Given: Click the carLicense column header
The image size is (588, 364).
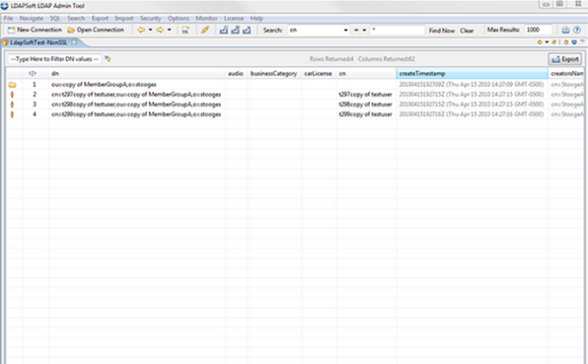Looking at the screenshot, I should (319, 73).
